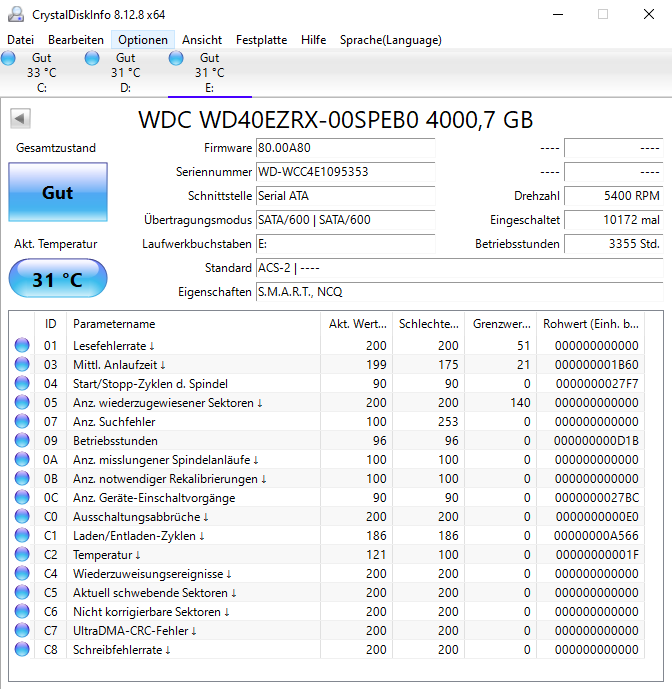Click the Seriennummer field WD-WCC4E1095353

click(x=345, y=172)
